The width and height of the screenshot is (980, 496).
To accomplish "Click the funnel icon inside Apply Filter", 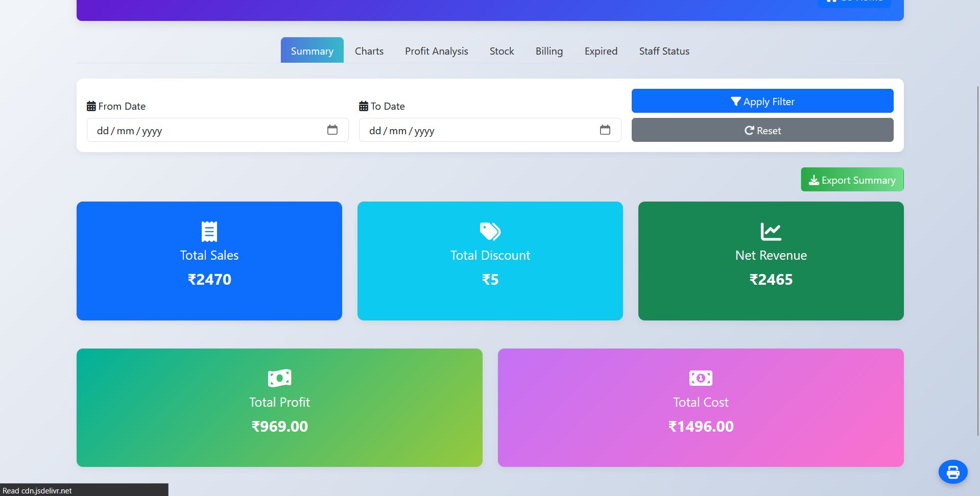I will tap(735, 101).
